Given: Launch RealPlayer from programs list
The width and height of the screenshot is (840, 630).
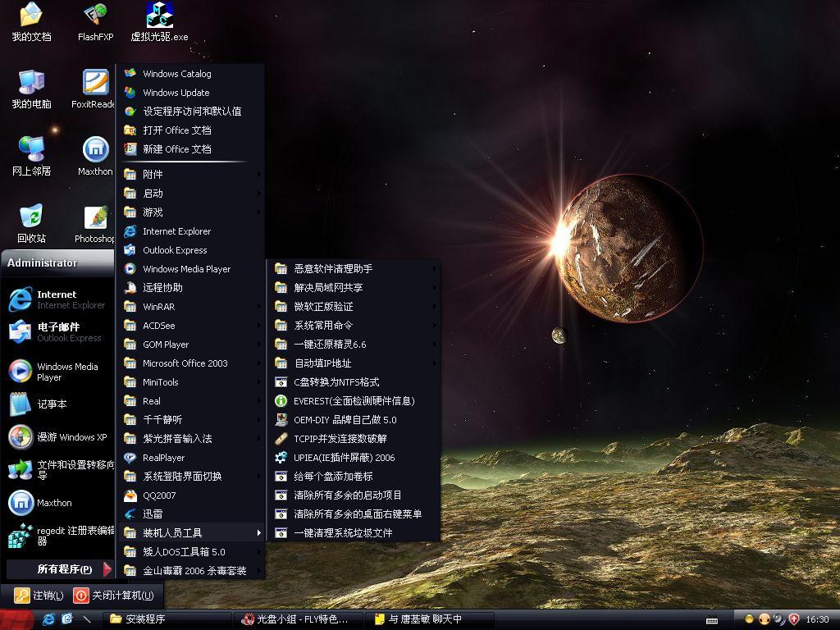Looking at the screenshot, I should coord(190,458).
